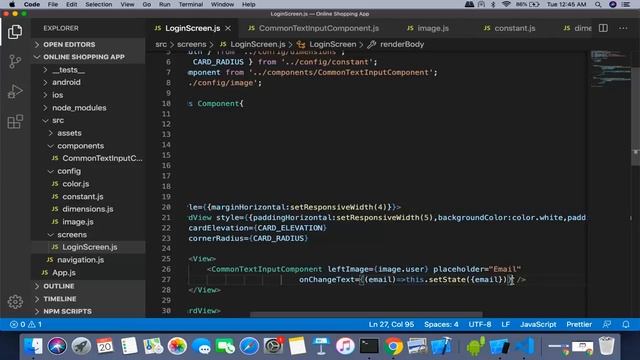
Task: Open Launchpad in the dock
Action: coord(81,346)
